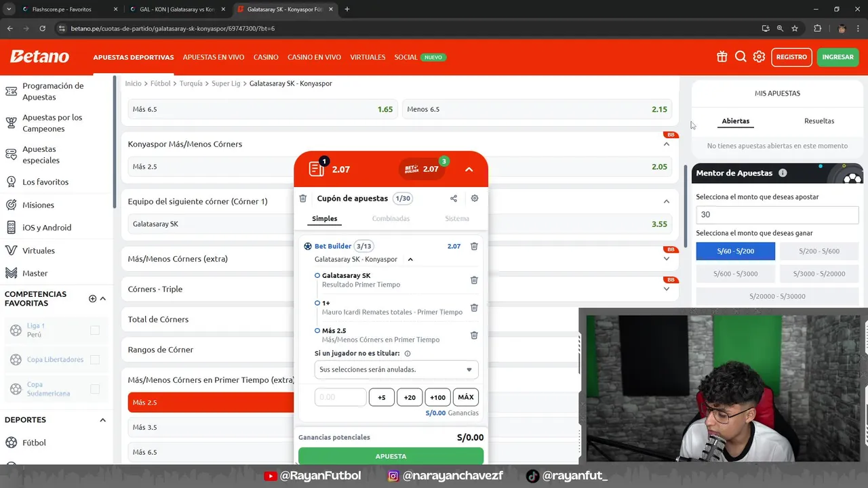Open bet slip settings gear icon

tap(475, 199)
